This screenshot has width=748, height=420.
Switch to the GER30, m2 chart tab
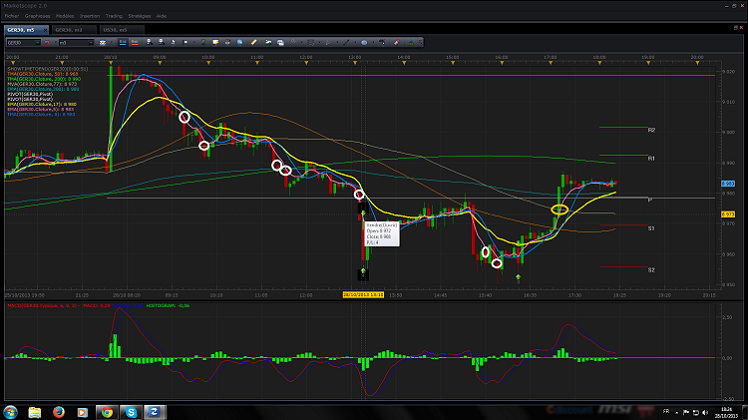point(74,30)
